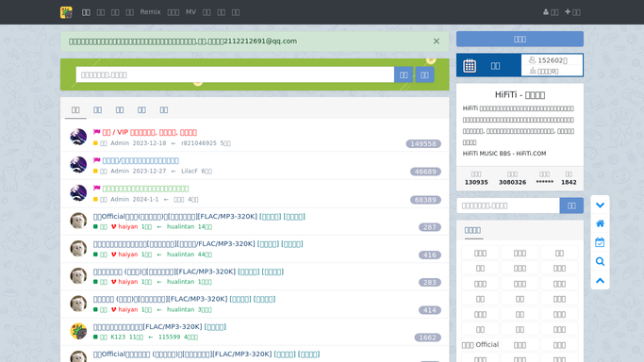Open the MV navigation menu item
This screenshot has height=362, width=644.
(191, 12)
